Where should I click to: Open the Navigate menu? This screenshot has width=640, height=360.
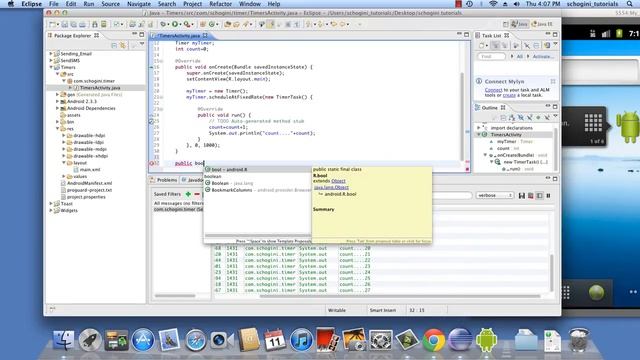(139, 4)
